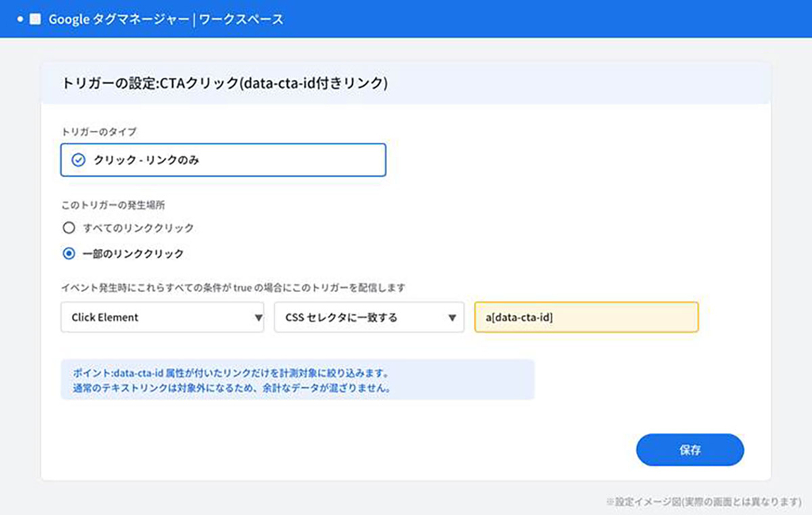
Task: Click the white square icon in header
Action: point(35,19)
